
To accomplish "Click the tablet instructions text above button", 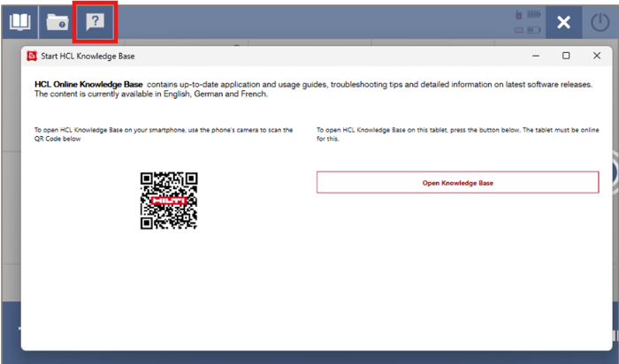I will 456,133.
